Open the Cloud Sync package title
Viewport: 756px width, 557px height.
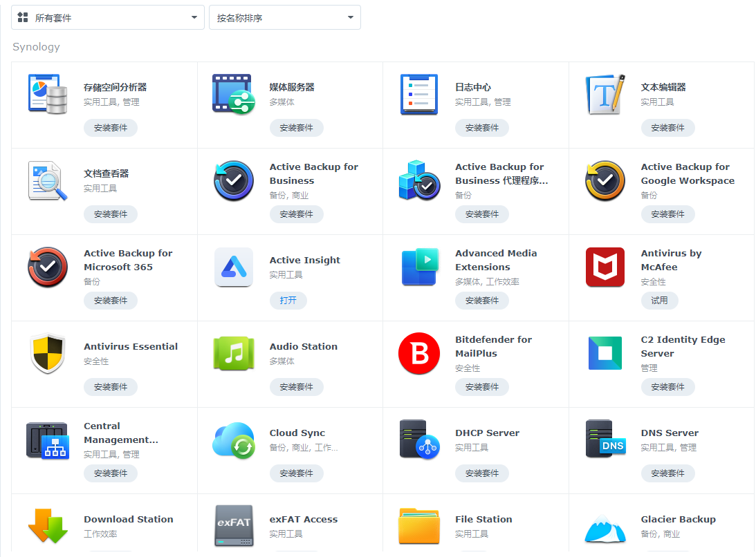[297, 433]
